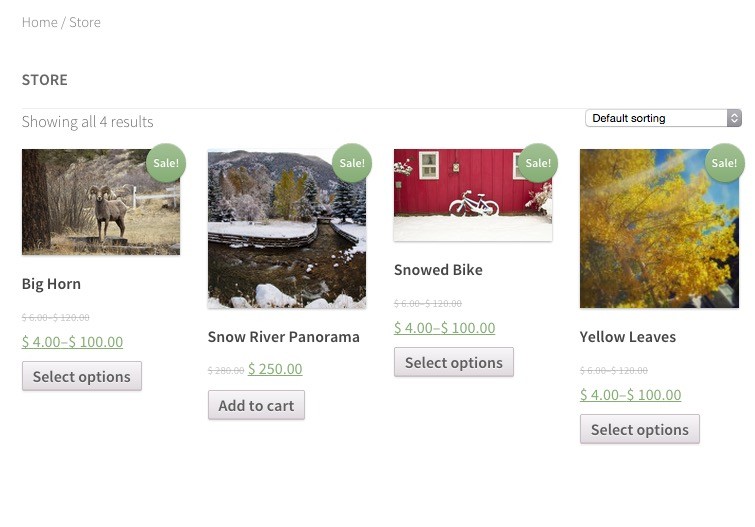755x527 pixels.
Task: Open the Yellow Leaves title link
Action: coord(628,337)
